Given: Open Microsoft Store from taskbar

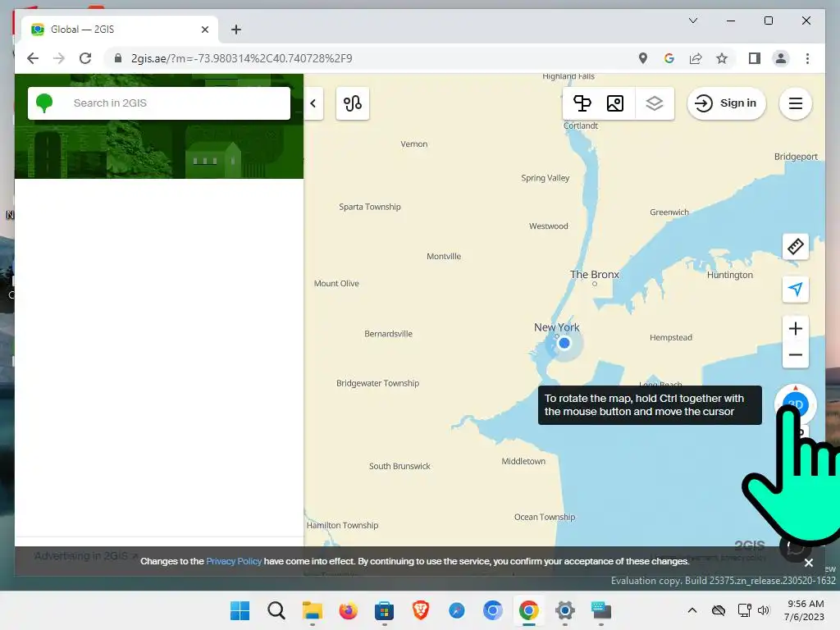Looking at the screenshot, I should point(384,610).
